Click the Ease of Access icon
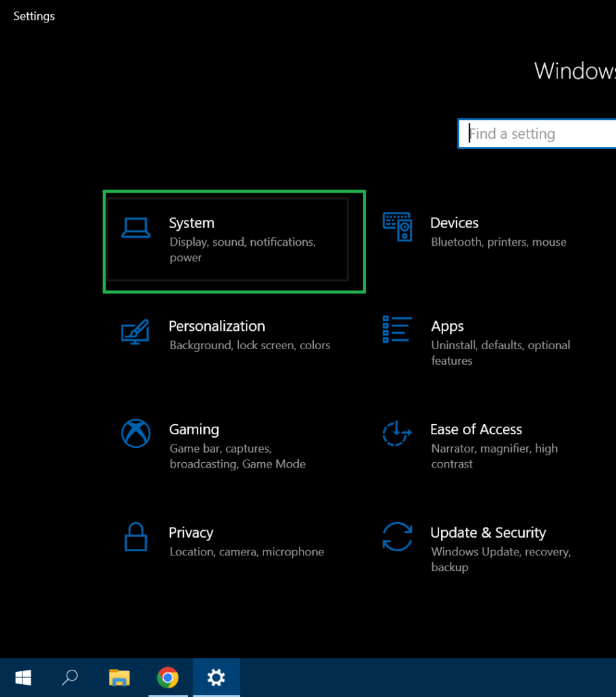Image resolution: width=616 pixels, height=697 pixels. (x=397, y=433)
